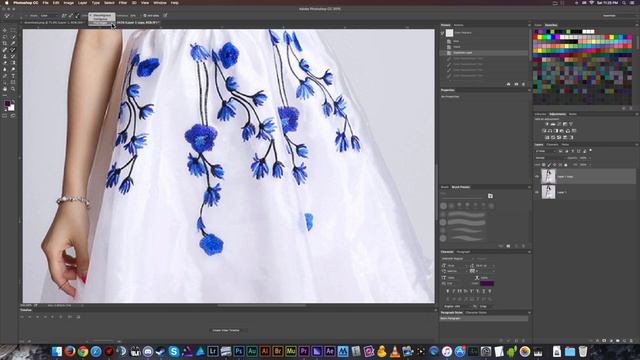This screenshot has height=360, width=640.
Task: Select the Eyedropper tool
Action: (13, 43)
